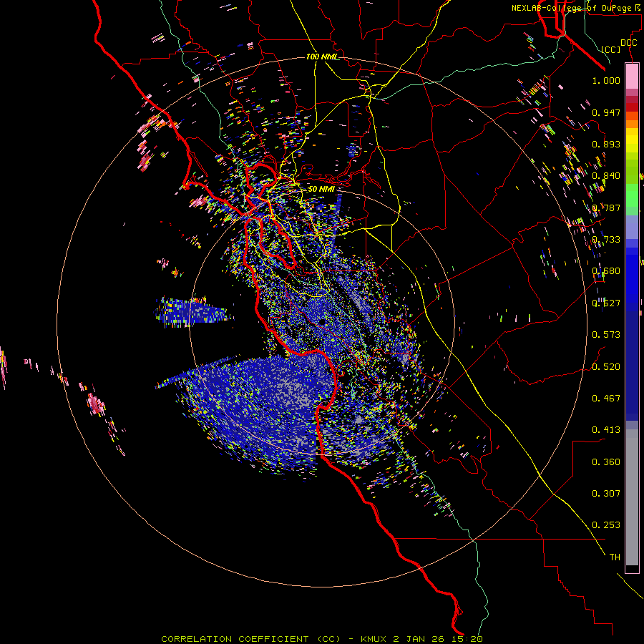
Task: Pick the orange band on color scale
Action: coord(632,123)
